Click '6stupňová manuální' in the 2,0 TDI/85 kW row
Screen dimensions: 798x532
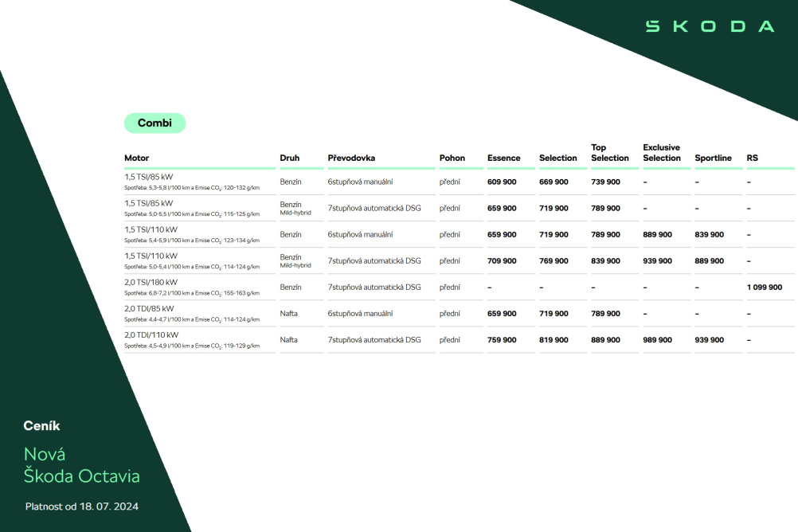360,314
